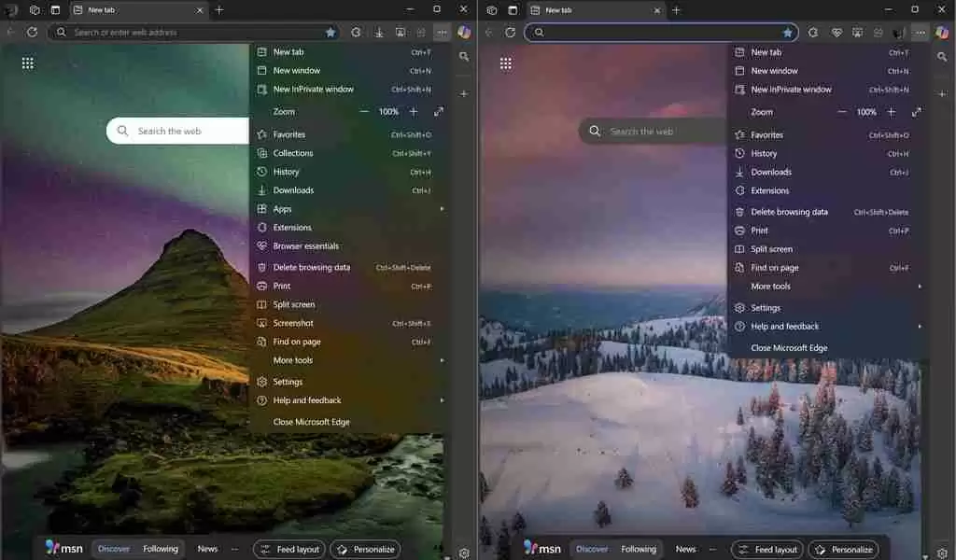Click the page settings gear in the left window
This screenshot has height=560, width=956.
click(464, 553)
